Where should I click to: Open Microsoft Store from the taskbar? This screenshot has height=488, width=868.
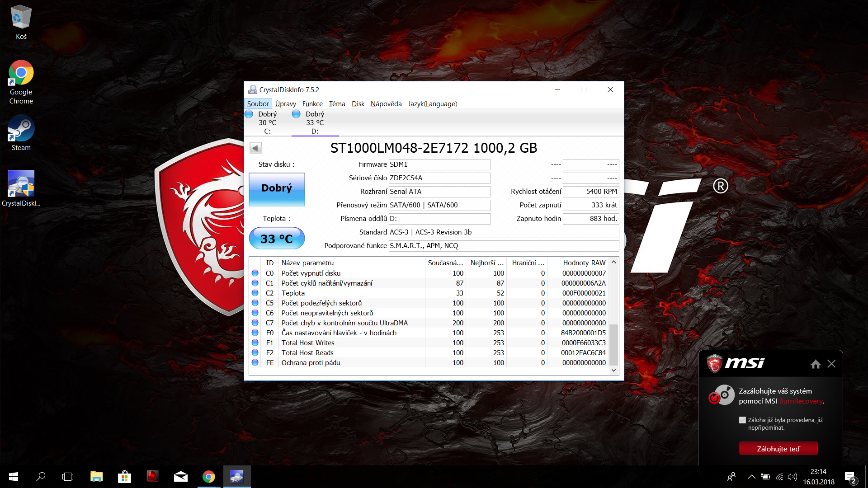coord(124,477)
